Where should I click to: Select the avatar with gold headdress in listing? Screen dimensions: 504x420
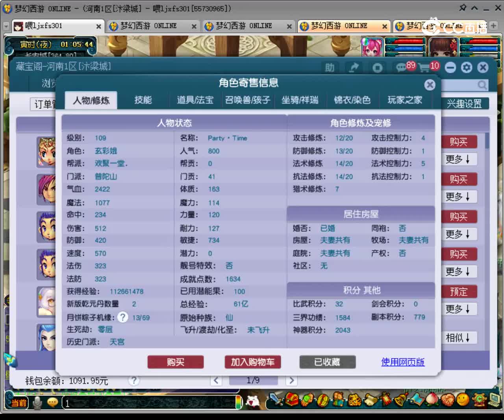tap(46, 152)
